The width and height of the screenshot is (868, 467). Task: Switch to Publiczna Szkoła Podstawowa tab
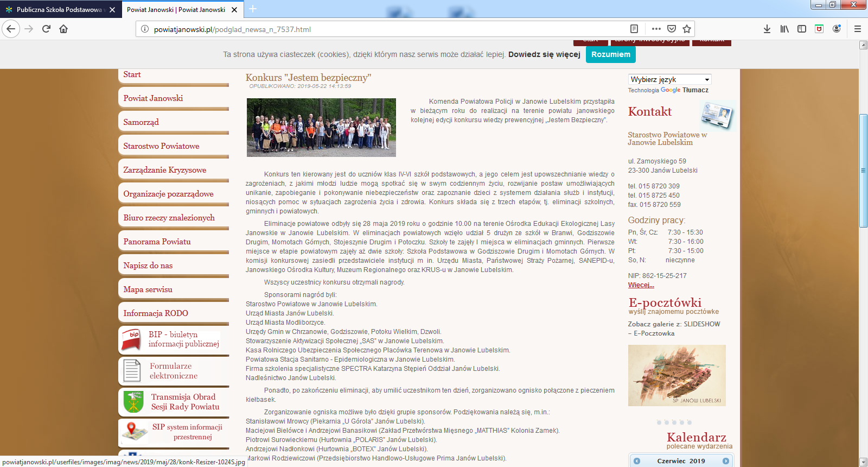[59, 10]
